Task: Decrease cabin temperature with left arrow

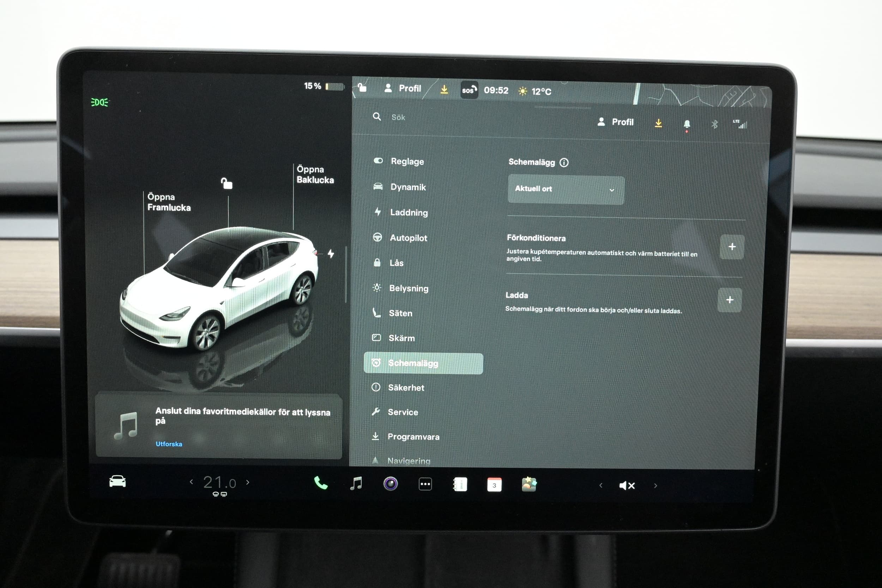Action: (x=191, y=481)
